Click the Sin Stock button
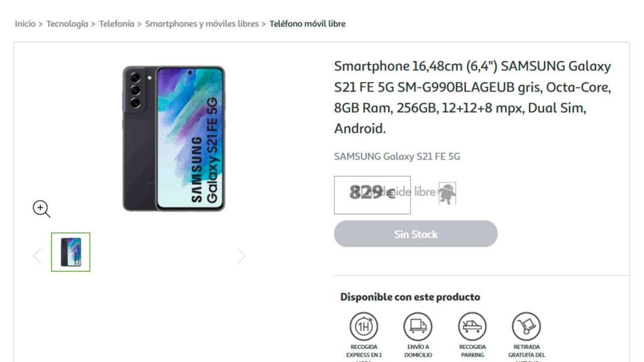644x362 pixels. (416, 234)
